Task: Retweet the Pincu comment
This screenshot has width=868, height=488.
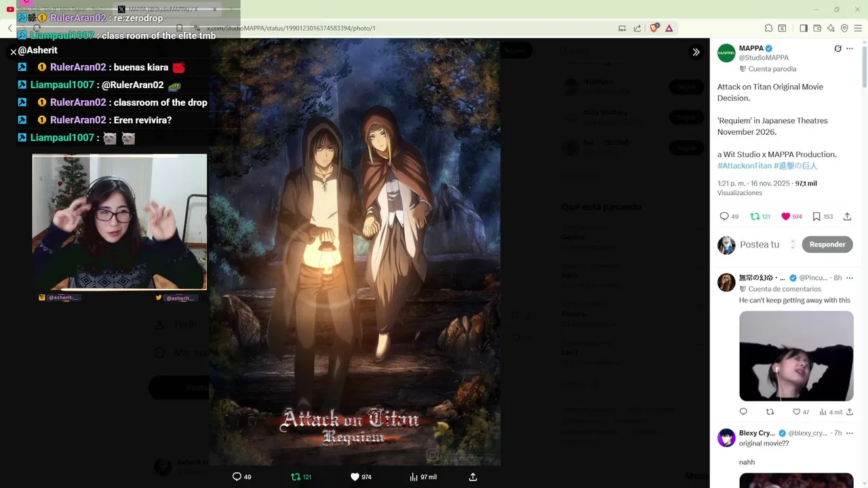Action: coord(770,412)
